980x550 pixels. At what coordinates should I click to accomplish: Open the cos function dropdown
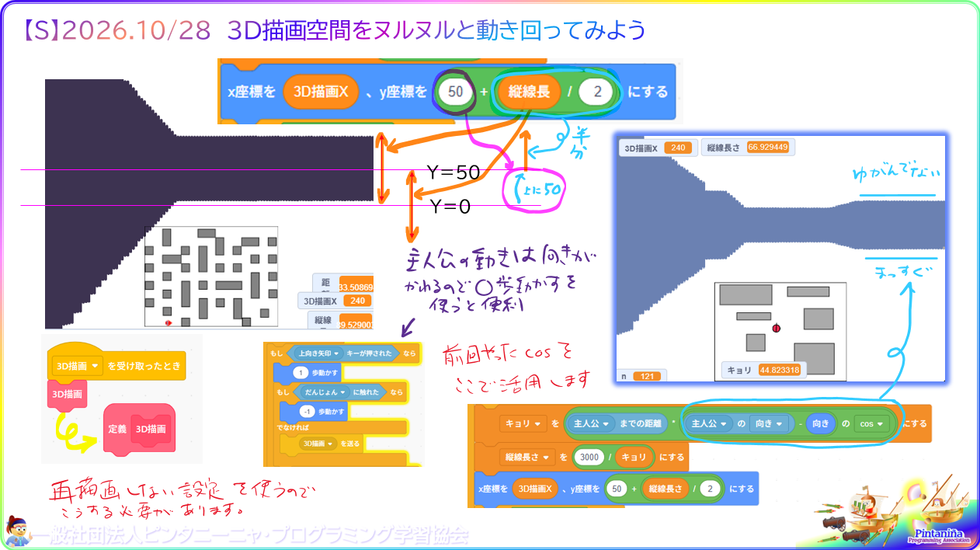tap(872, 424)
